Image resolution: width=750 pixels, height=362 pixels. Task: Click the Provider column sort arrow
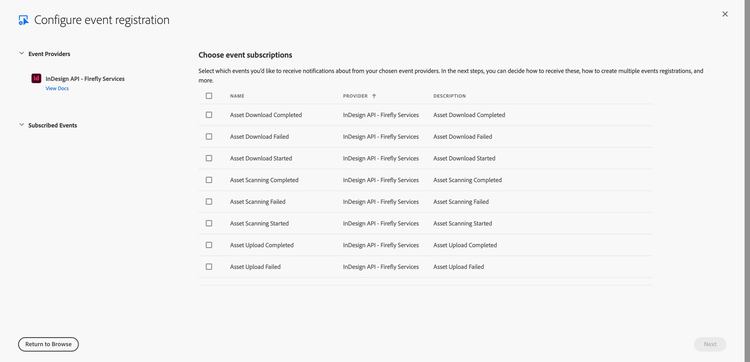pos(374,96)
